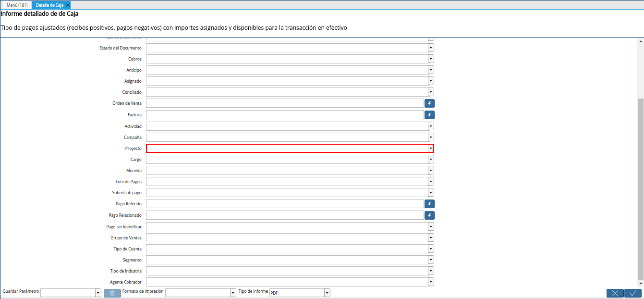Confirm the report with the checkmark button

coord(632,293)
